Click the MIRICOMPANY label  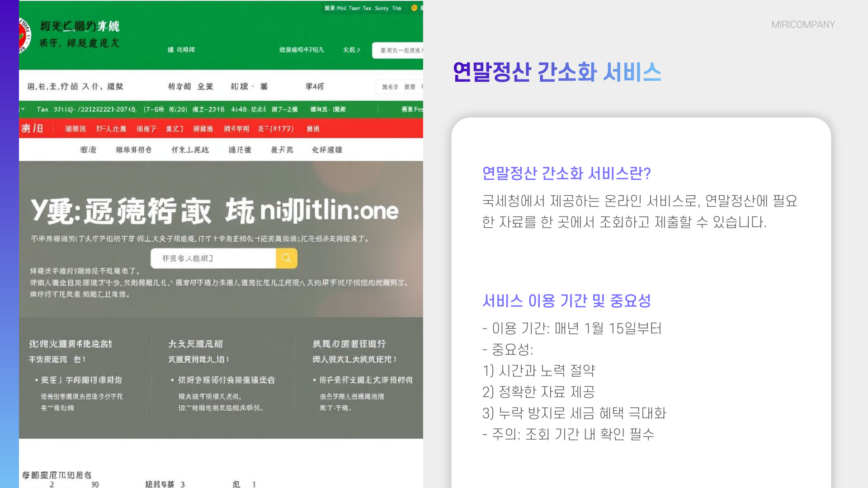click(x=803, y=24)
